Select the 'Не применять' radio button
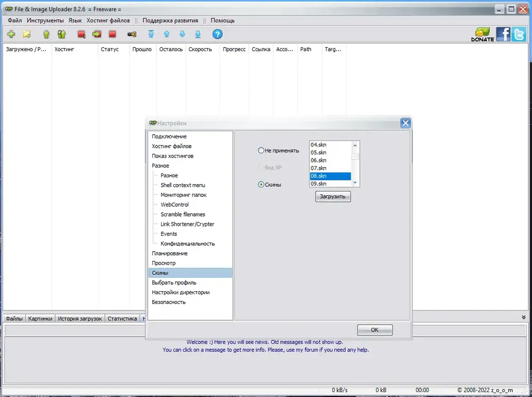This screenshot has width=532, height=397. click(x=261, y=150)
